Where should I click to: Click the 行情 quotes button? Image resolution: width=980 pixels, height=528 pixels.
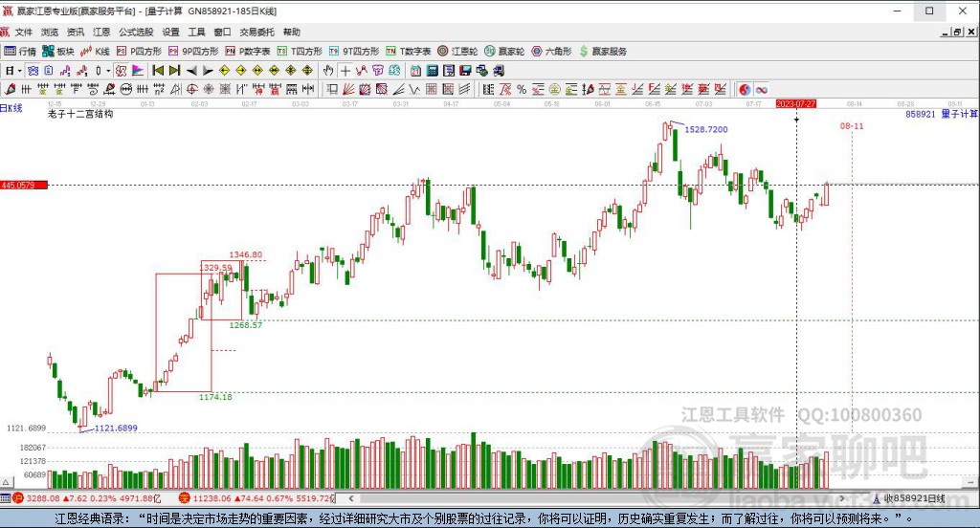point(21,51)
